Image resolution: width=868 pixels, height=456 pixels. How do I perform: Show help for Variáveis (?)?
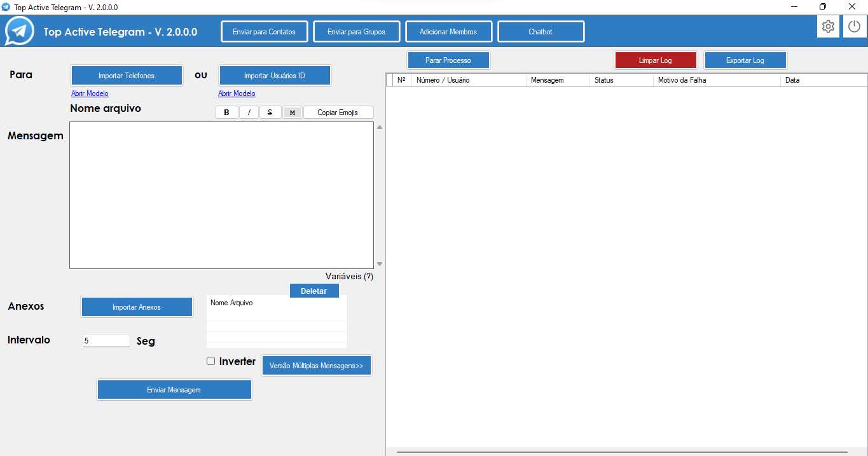tap(349, 276)
